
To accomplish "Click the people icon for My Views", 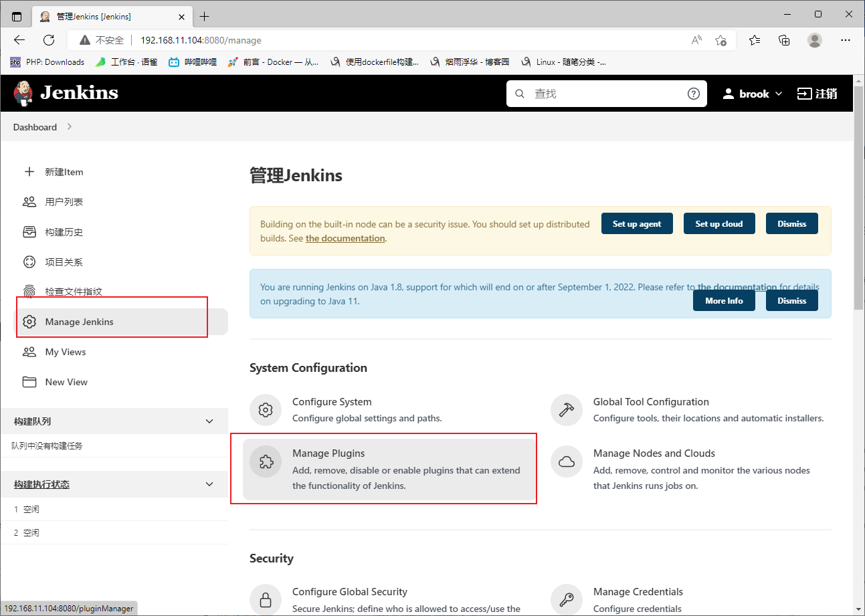I will 29,352.
